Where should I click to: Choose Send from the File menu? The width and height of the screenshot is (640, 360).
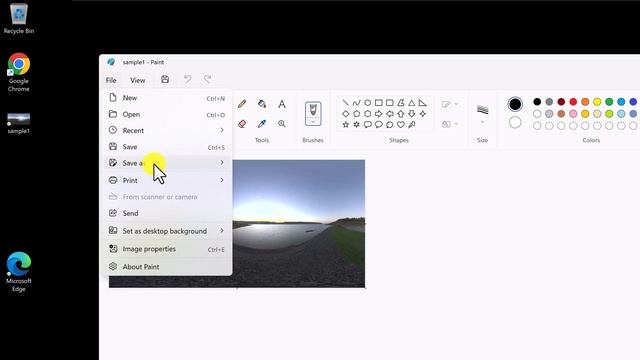[168, 213]
